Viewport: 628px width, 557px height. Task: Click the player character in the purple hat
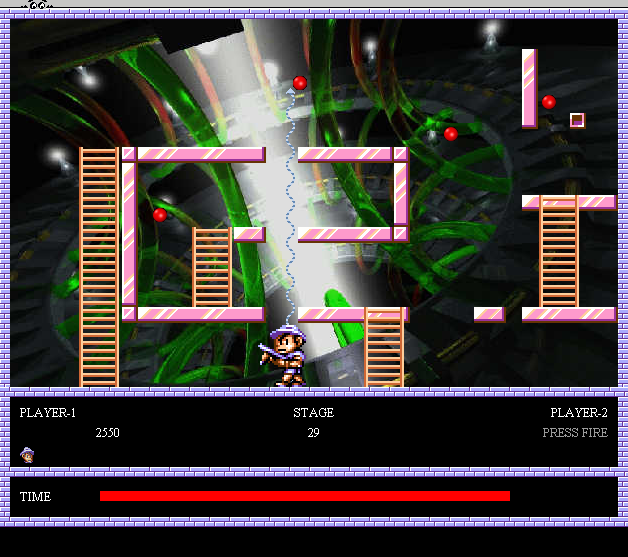click(283, 355)
